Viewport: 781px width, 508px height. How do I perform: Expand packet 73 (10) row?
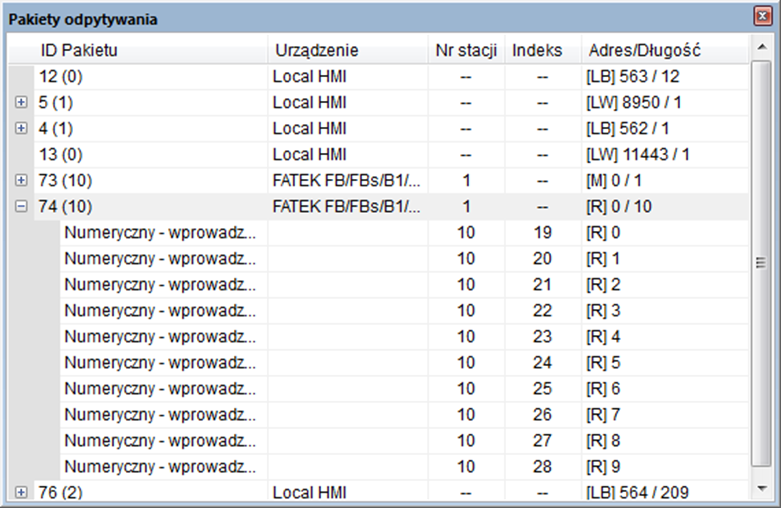click(21, 180)
